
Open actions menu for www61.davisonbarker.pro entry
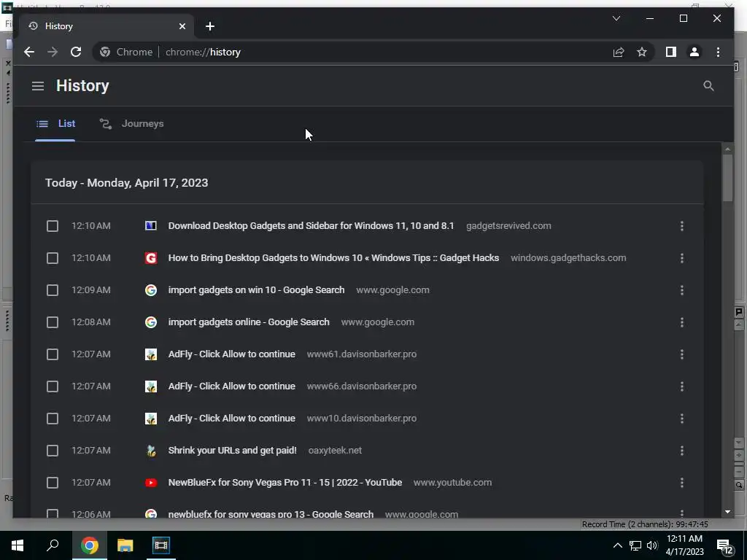(682, 354)
